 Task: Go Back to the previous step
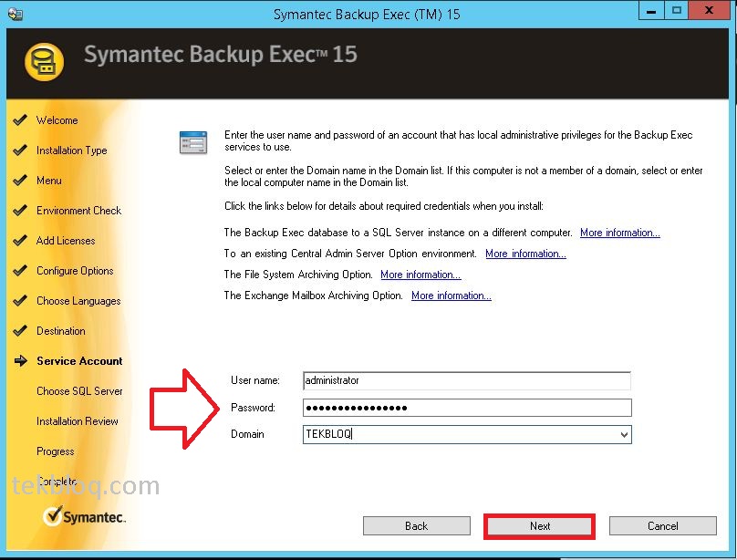click(x=417, y=525)
